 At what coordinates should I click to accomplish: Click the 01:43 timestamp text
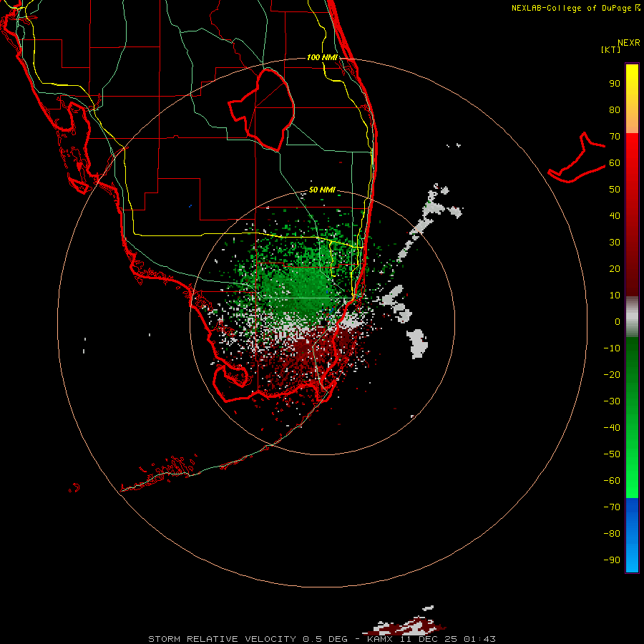coord(480,639)
